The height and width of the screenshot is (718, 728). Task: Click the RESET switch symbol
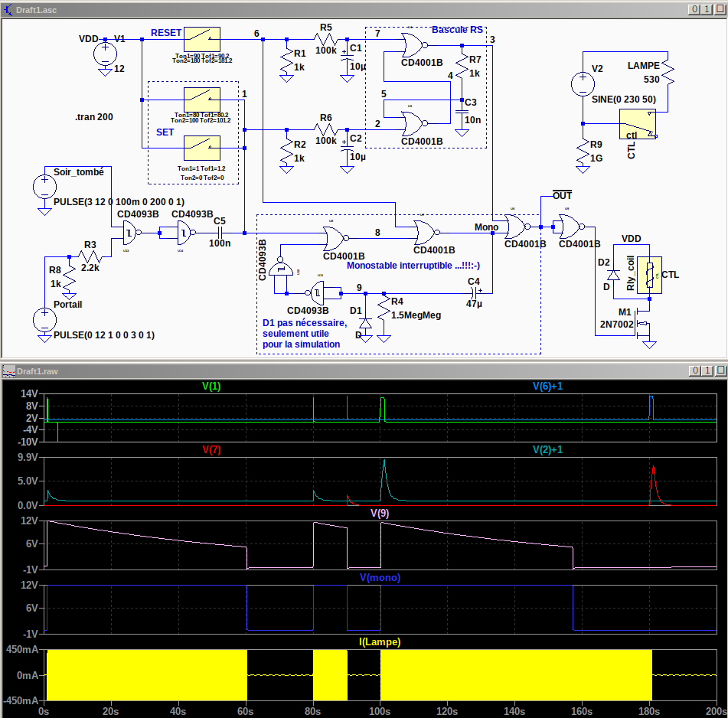[x=202, y=38]
